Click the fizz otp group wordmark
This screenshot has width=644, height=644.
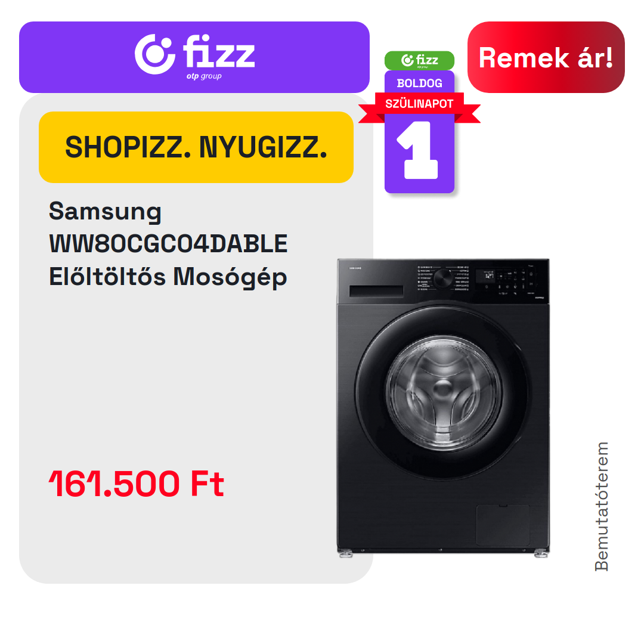pyautogui.click(x=219, y=57)
